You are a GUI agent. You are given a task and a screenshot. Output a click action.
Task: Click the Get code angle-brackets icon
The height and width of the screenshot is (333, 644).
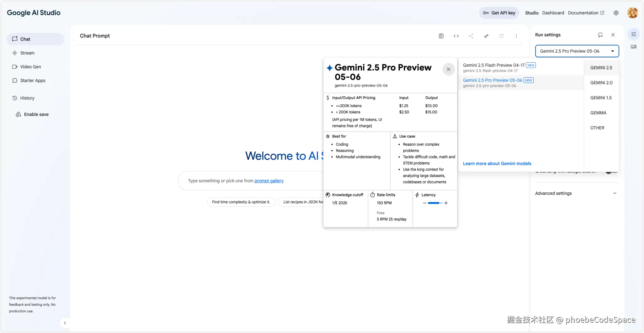456,36
